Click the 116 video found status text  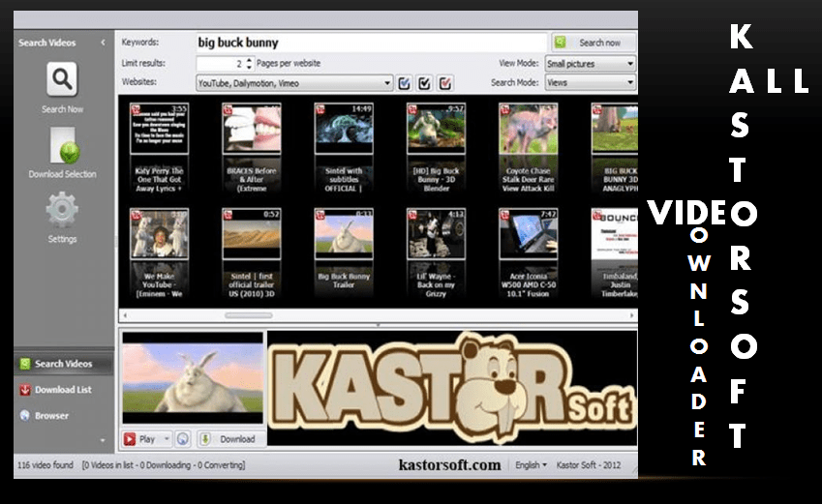tap(46, 465)
